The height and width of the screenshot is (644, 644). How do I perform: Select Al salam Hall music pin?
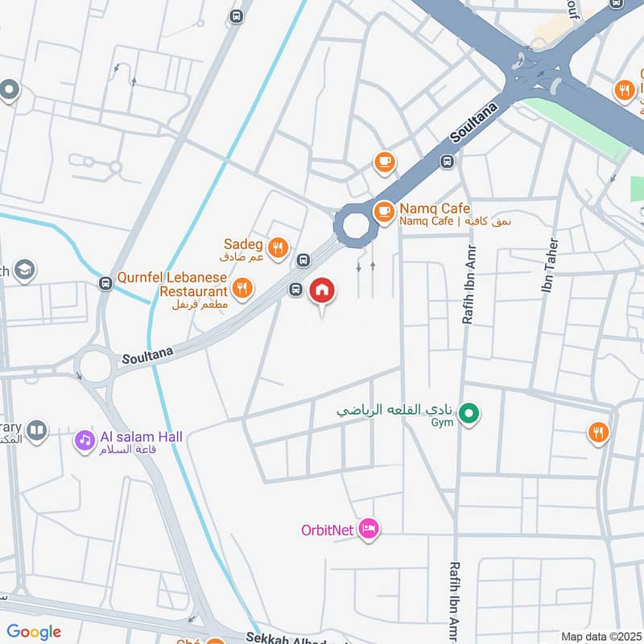click(85, 441)
